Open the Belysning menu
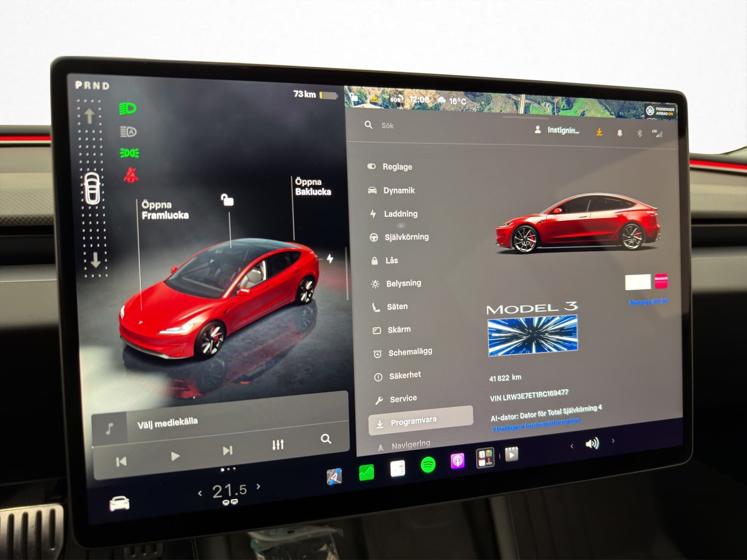Viewport: 747px width, 560px height. 396,283
